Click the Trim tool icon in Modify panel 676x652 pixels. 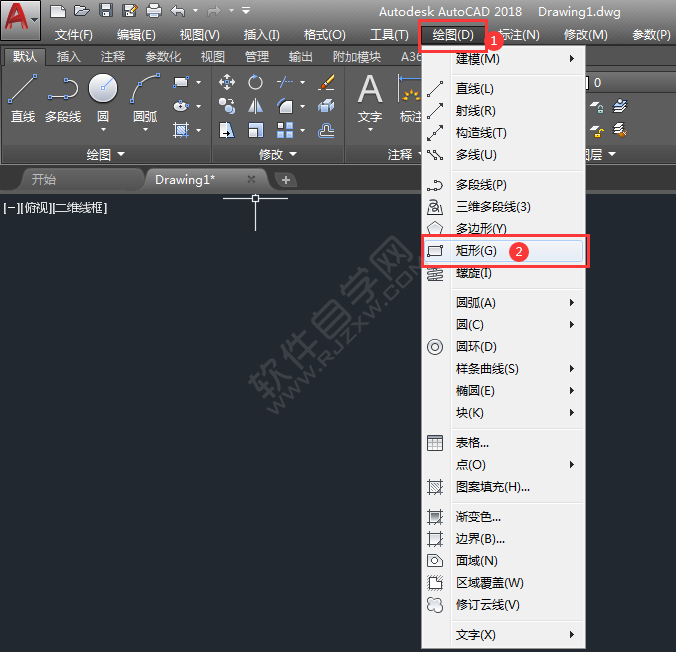pyautogui.click(x=285, y=82)
